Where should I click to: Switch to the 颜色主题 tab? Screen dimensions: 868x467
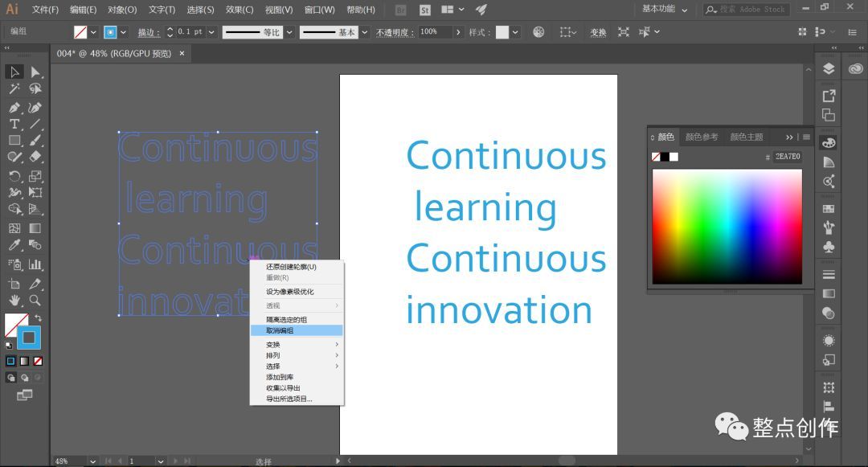[x=746, y=137]
